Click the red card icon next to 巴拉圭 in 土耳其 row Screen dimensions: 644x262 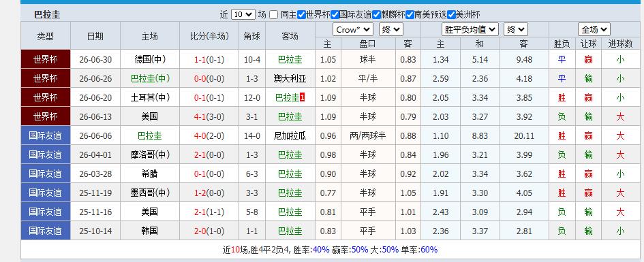coord(303,97)
